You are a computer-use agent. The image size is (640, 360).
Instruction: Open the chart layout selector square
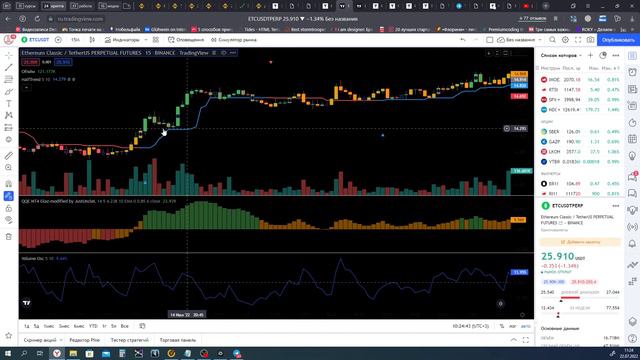[490, 40]
